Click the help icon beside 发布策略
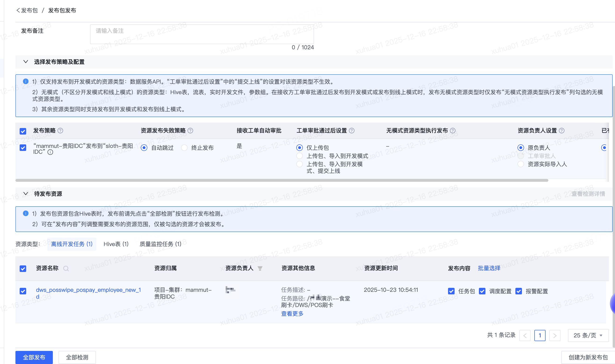This screenshot has height=364, width=615. 60,131
